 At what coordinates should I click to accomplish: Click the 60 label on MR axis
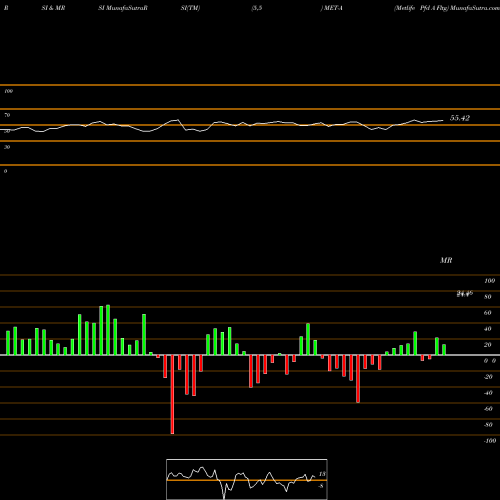coord(488,313)
